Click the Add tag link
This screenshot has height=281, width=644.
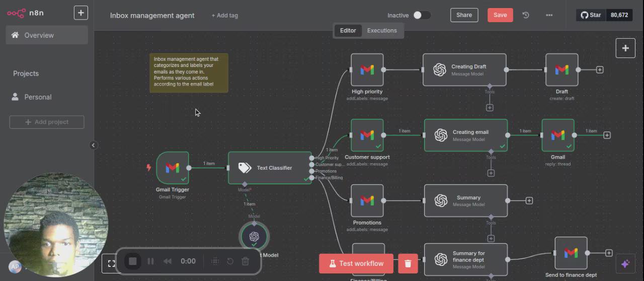(x=224, y=15)
